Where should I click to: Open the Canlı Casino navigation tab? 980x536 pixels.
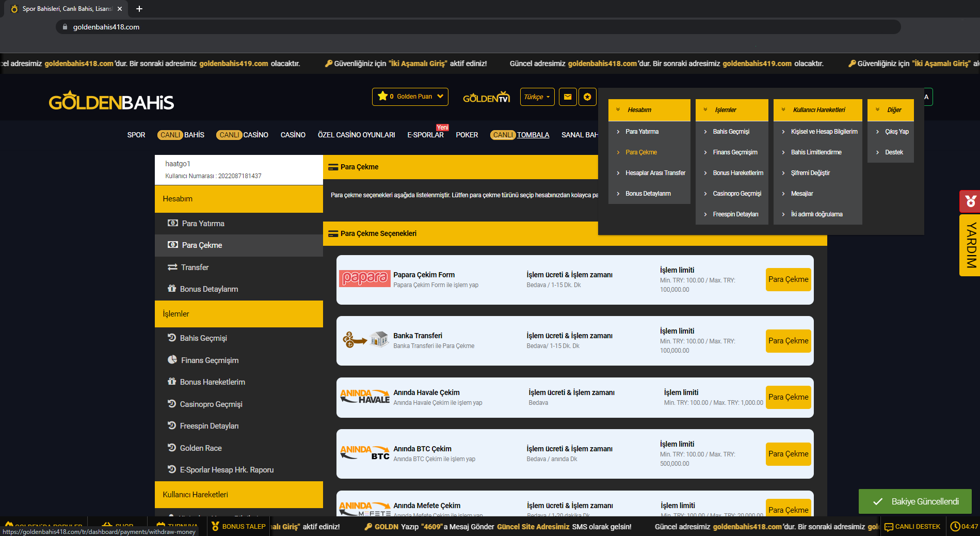click(242, 135)
